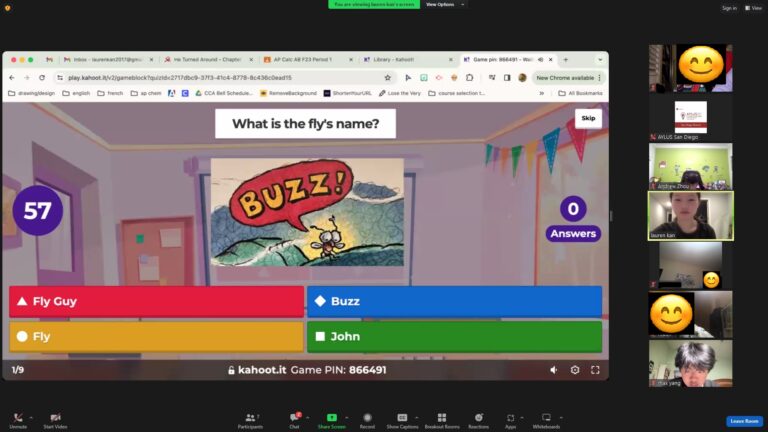Bookmark this page with the star

tap(387, 77)
